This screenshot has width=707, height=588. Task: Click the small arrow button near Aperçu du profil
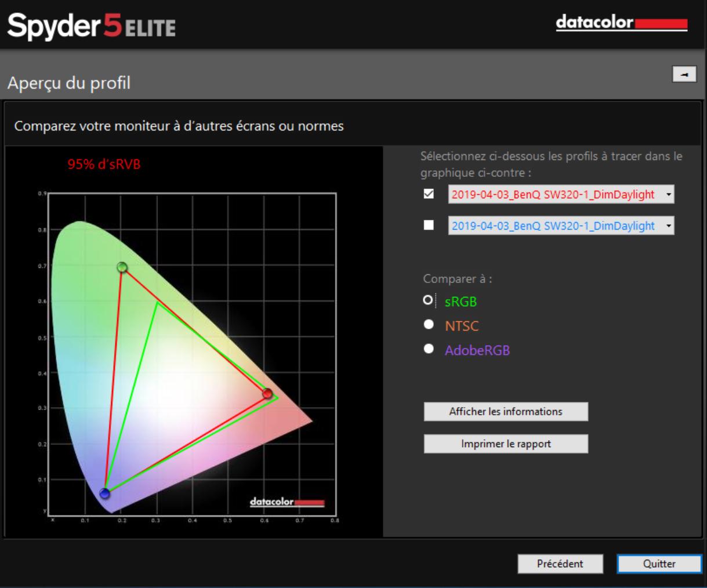click(x=684, y=74)
